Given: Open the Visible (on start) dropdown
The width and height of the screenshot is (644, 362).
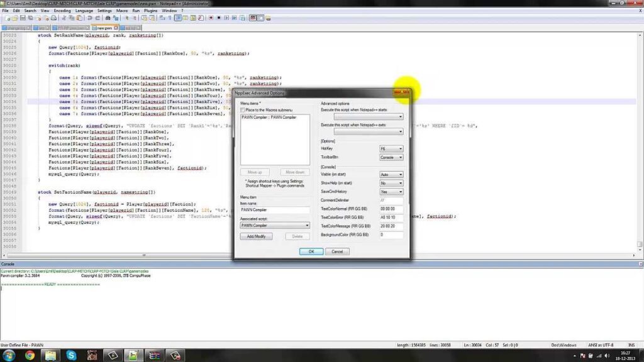Looking at the screenshot, I should tap(391, 175).
